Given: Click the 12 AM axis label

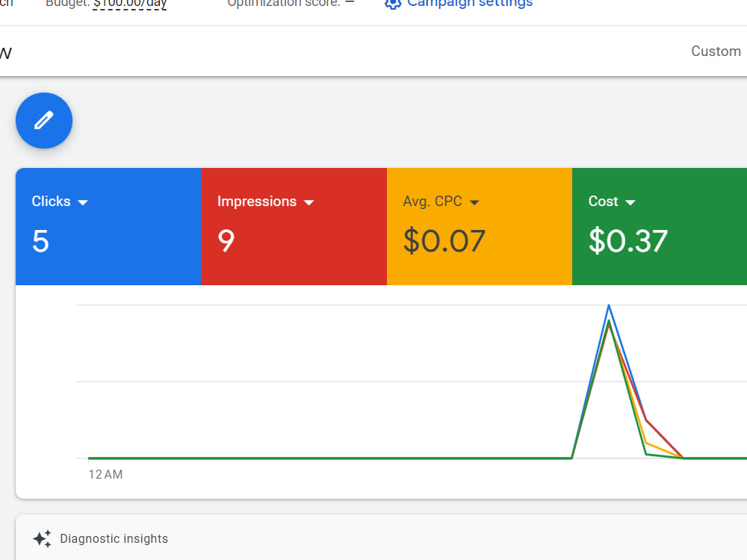Looking at the screenshot, I should pyautogui.click(x=105, y=474).
